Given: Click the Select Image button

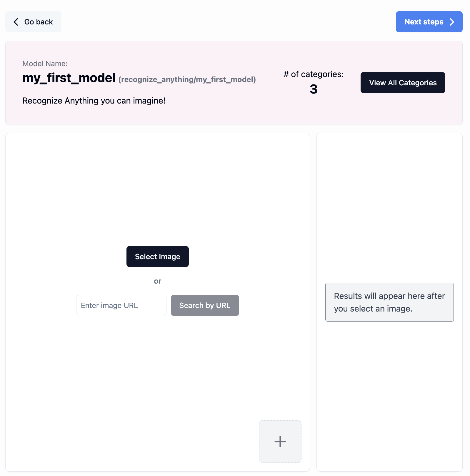Looking at the screenshot, I should tap(157, 257).
